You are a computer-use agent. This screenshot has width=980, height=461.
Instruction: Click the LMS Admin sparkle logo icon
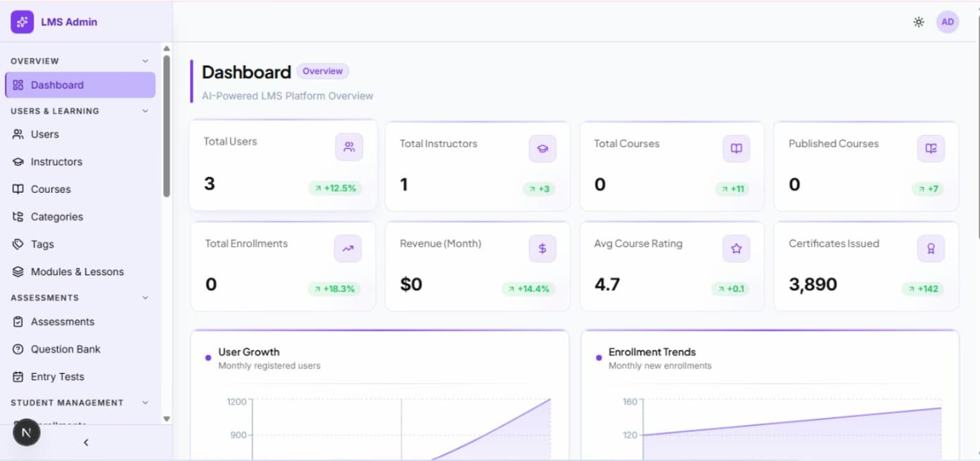tap(22, 22)
